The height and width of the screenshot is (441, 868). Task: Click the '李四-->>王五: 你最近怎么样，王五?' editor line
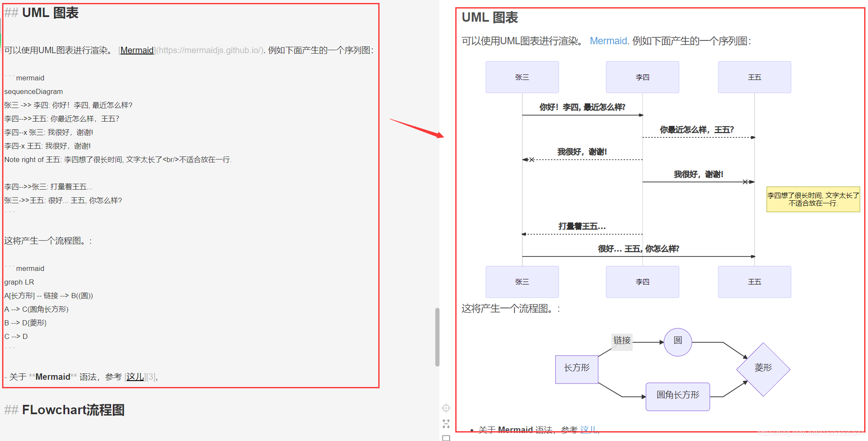62,119
